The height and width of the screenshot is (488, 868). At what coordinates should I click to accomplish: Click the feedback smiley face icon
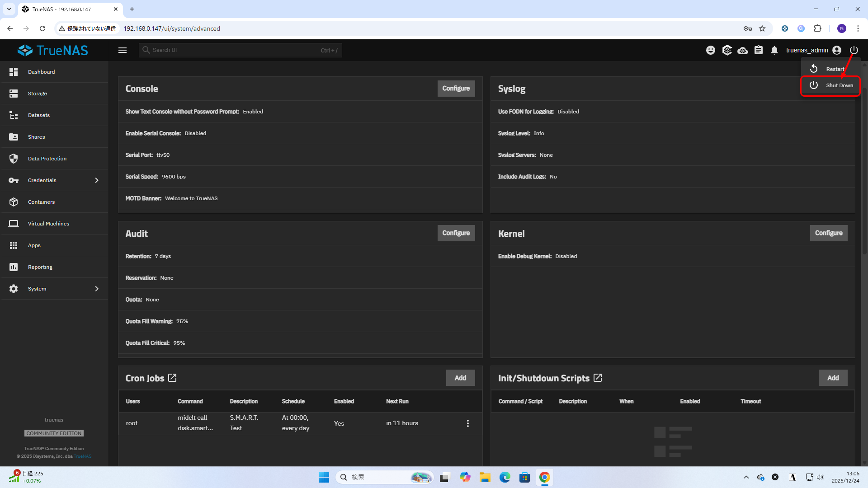tap(711, 50)
